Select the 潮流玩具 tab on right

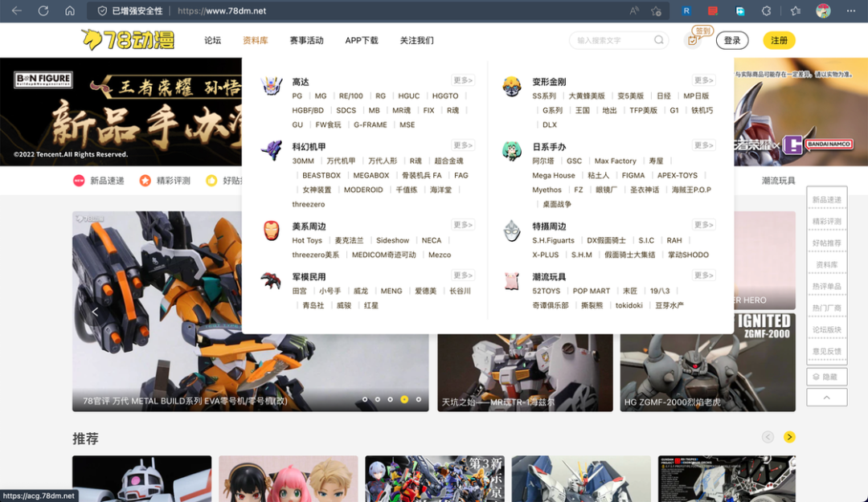point(778,181)
